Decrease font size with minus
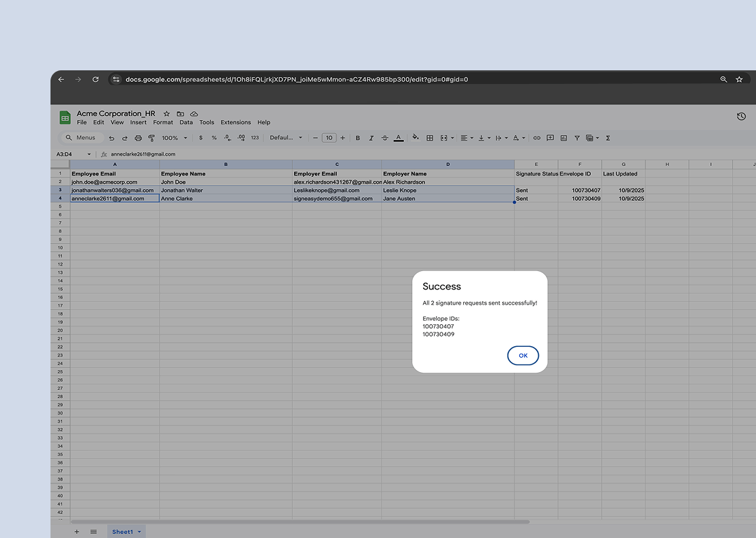The height and width of the screenshot is (538, 756). click(x=315, y=138)
